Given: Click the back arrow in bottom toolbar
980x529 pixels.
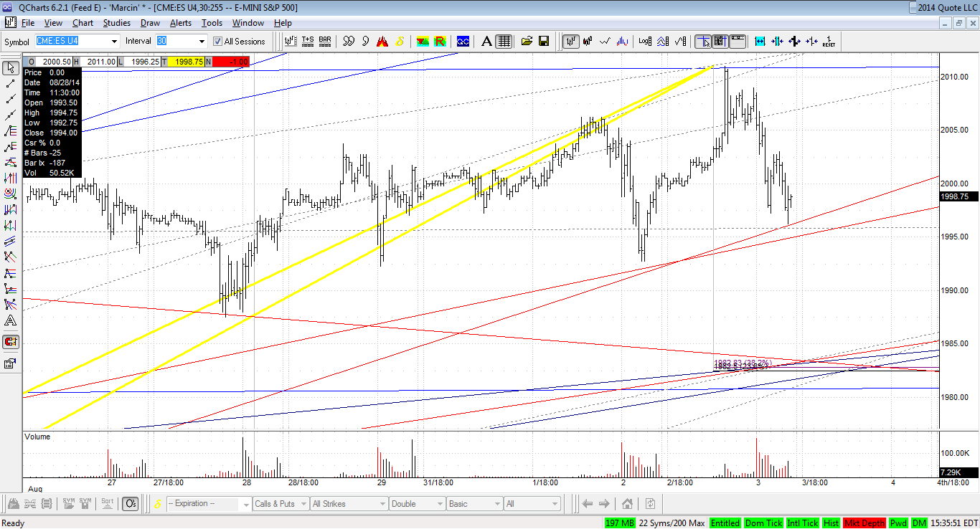Looking at the screenshot, I should 588,504.
